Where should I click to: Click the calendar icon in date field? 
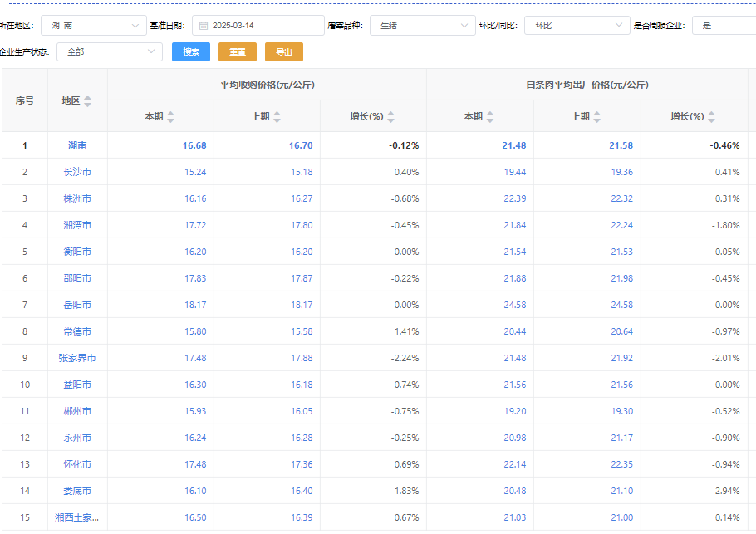pos(203,26)
